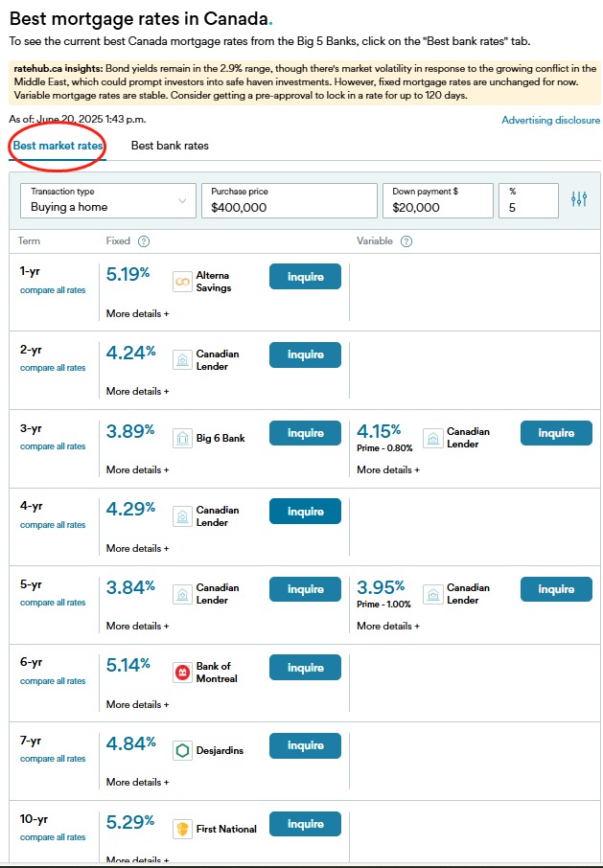Switch to the Best bank rates tab
603x868 pixels.
170,146
